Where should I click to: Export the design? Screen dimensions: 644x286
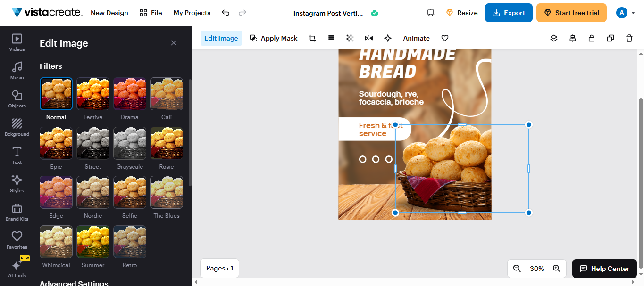pyautogui.click(x=509, y=13)
